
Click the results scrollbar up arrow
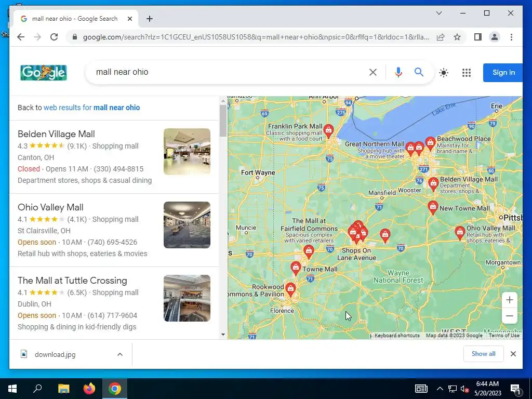(x=223, y=101)
